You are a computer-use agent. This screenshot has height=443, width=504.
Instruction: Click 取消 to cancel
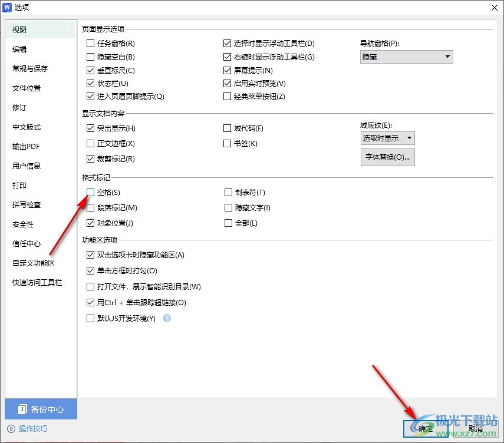click(x=475, y=428)
